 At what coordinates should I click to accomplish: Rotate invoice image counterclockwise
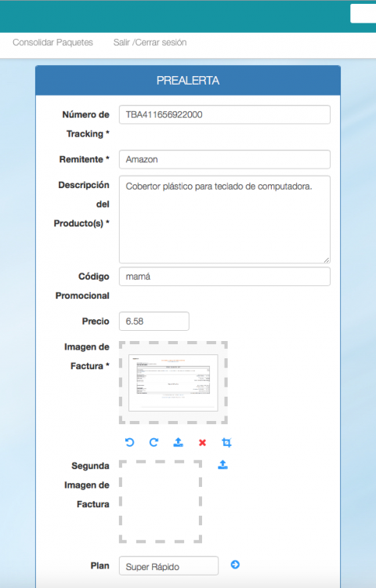pyautogui.click(x=129, y=442)
